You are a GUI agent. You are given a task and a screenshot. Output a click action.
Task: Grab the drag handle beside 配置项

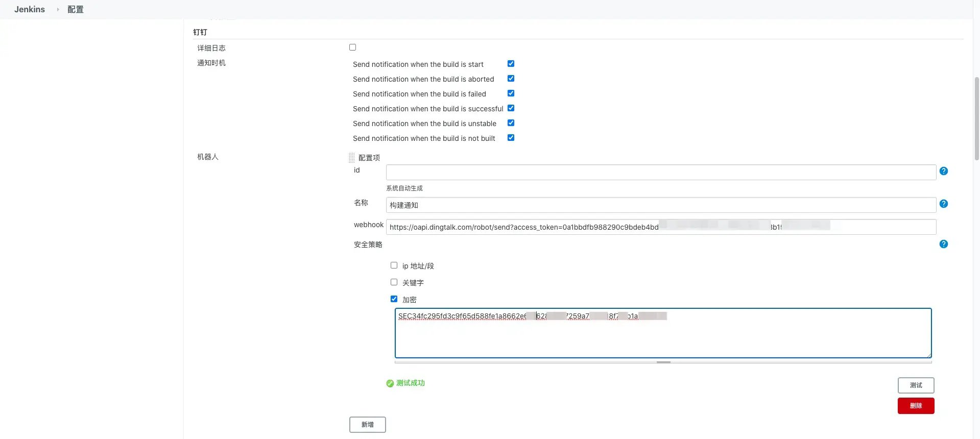[x=351, y=158]
